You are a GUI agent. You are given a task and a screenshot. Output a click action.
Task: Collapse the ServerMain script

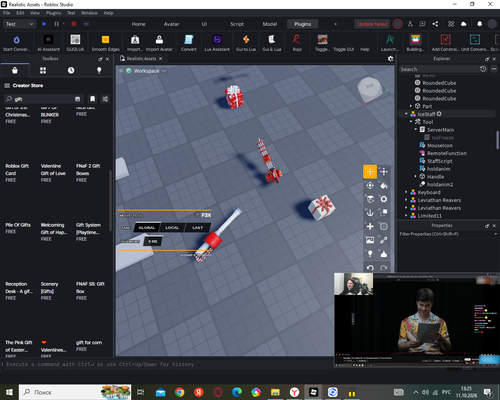tap(415, 130)
